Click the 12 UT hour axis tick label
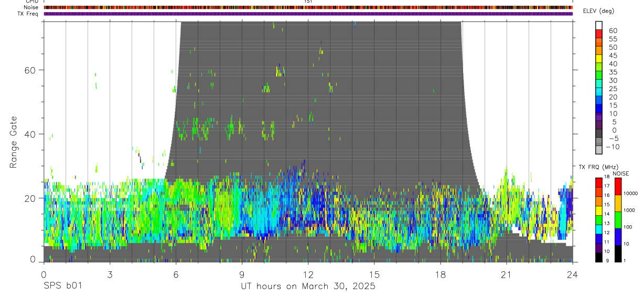644x297 pixels. [x=308, y=274]
